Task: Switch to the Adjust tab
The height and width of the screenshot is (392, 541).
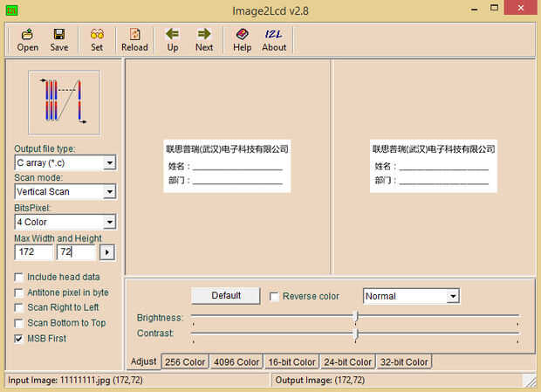Action: coord(143,361)
